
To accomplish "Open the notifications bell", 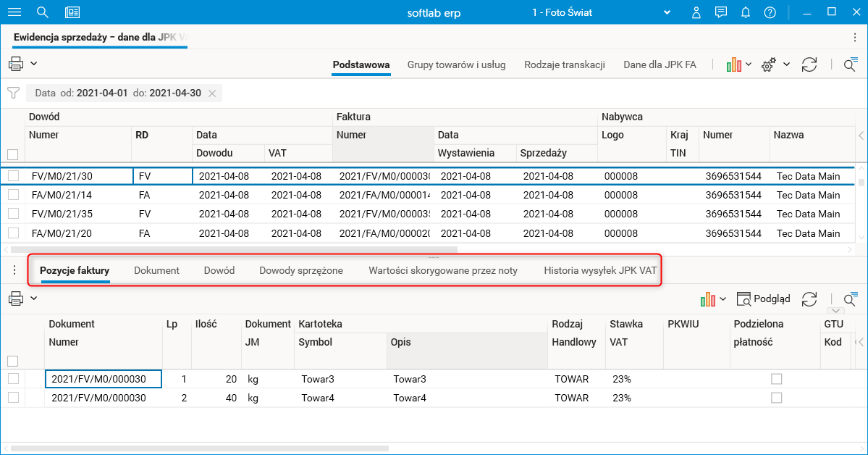I will (x=746, y=12).
